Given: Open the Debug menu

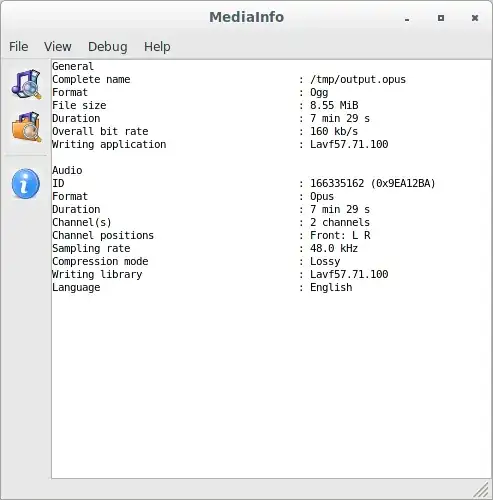Looking at the screenshot, I should click(x=108, y=47).
